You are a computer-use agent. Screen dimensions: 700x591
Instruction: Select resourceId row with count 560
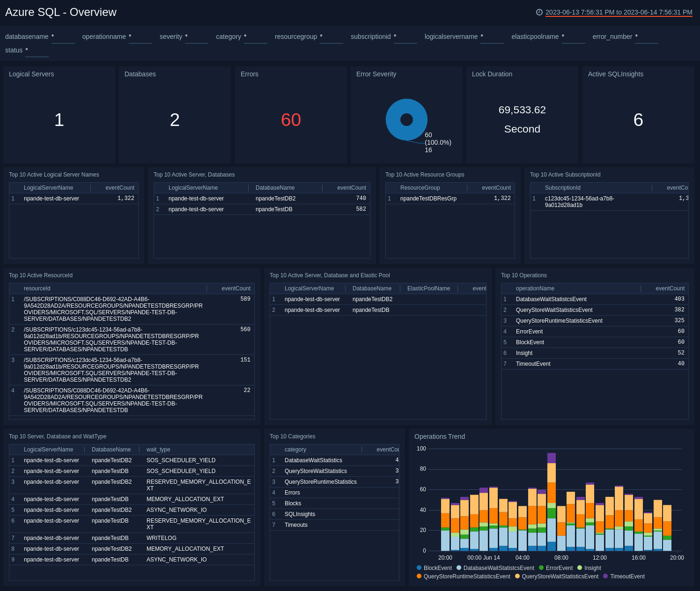[x=132, y=340]
